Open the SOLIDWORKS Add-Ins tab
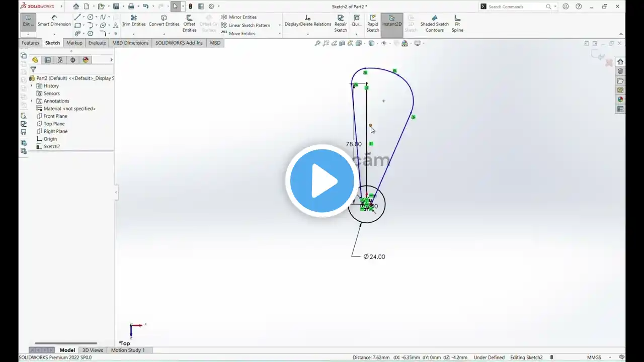 point(179,43)
